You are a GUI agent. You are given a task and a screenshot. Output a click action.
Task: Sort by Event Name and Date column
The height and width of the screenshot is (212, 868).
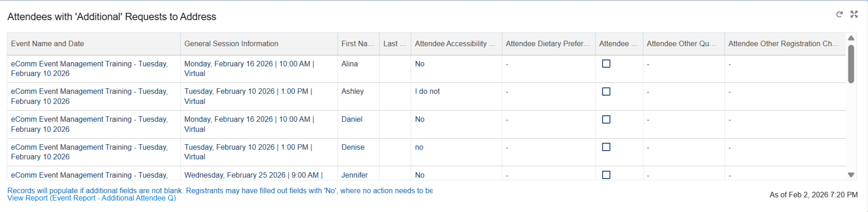(48, 44)
